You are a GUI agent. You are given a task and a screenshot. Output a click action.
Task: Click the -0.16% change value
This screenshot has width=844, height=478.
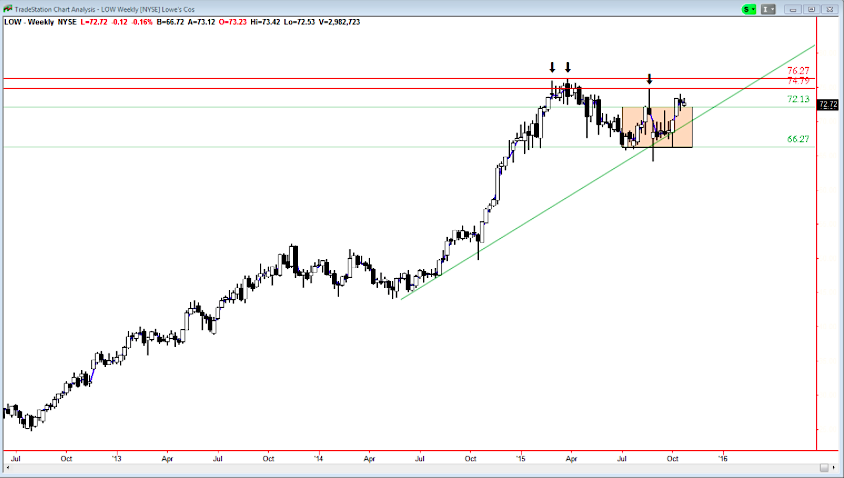[143, 22]
